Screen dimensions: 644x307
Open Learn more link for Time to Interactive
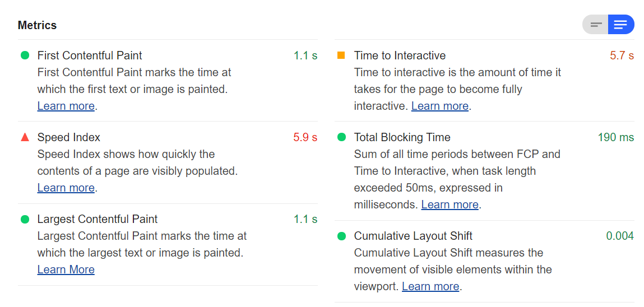[x=439, y=106]
